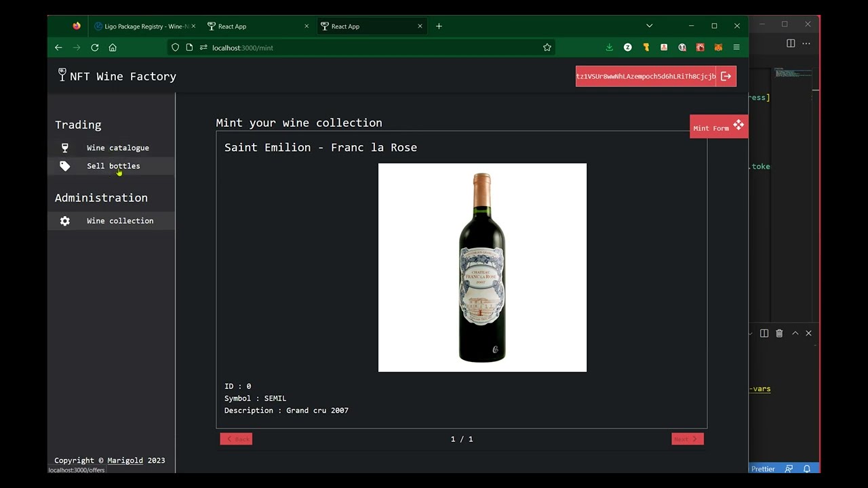Viewport: 868px width, 488px height.
Task: Open the browser home page
Action: [x=113, y=47]
